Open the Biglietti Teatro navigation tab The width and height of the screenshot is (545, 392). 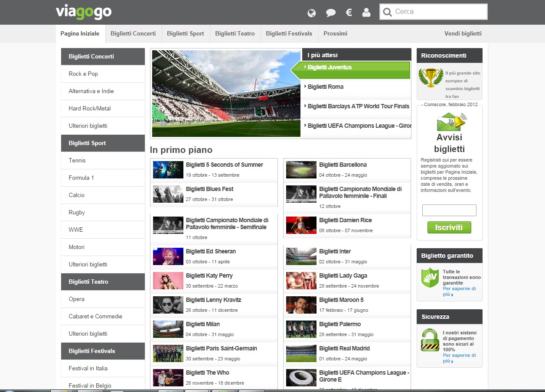point(235,33)
